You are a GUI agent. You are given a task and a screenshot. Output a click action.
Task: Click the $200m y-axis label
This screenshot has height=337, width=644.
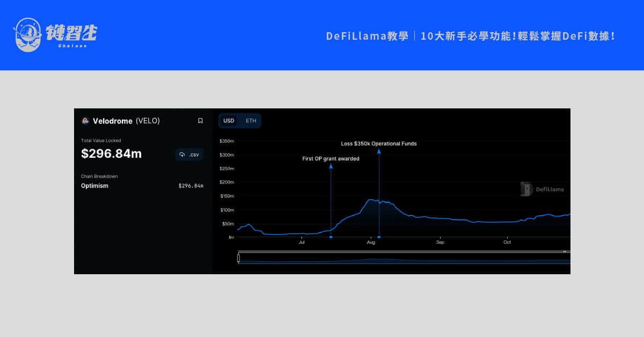click(227, 182)
